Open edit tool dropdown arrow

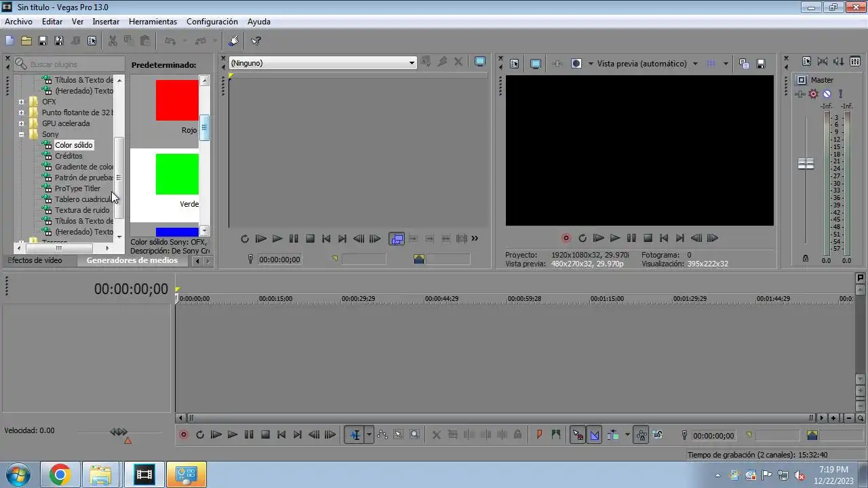pyautogui.click(x=370, y=435)
